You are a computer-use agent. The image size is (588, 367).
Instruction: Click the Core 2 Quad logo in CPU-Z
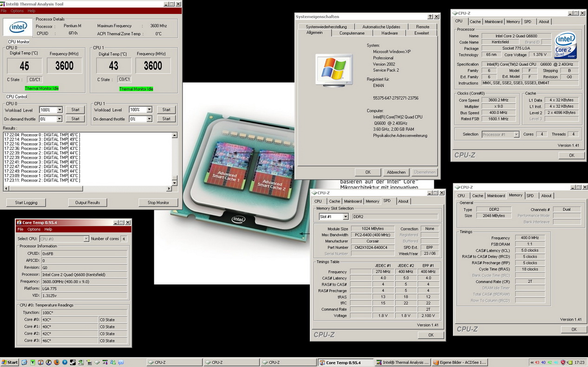566,45
